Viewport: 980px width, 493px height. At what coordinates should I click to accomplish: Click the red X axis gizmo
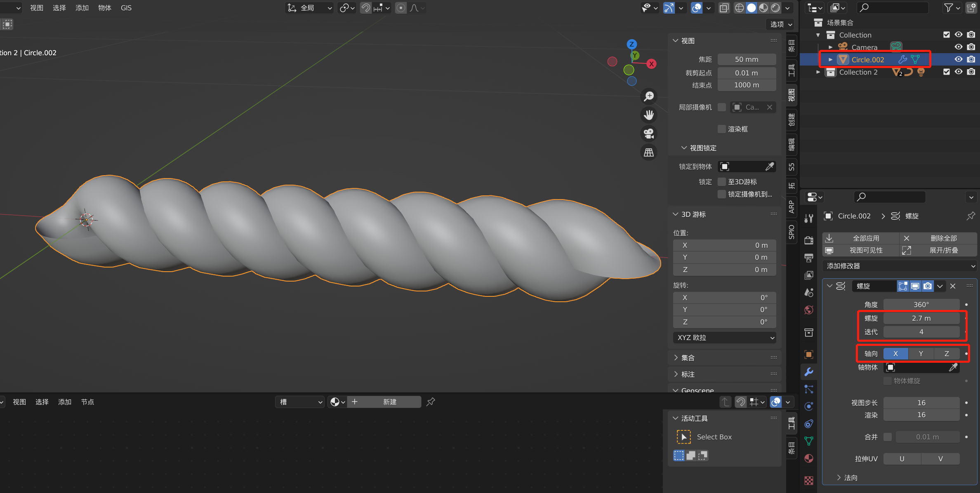pos(651,64)
